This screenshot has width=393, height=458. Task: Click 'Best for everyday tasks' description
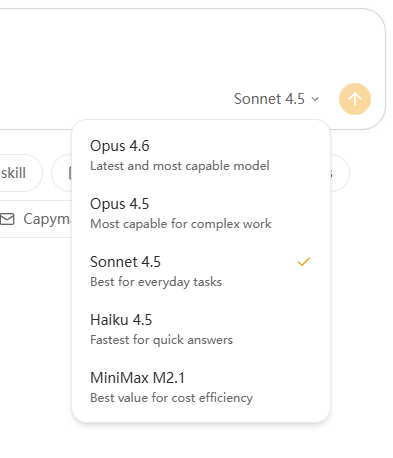coord(156,282)
